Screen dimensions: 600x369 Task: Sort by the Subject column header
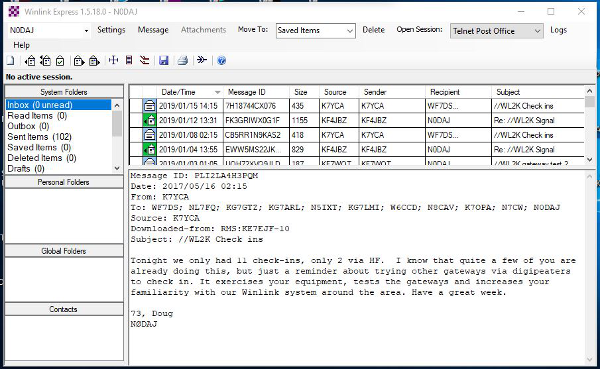pyautogui.click(x=538, y=92)
